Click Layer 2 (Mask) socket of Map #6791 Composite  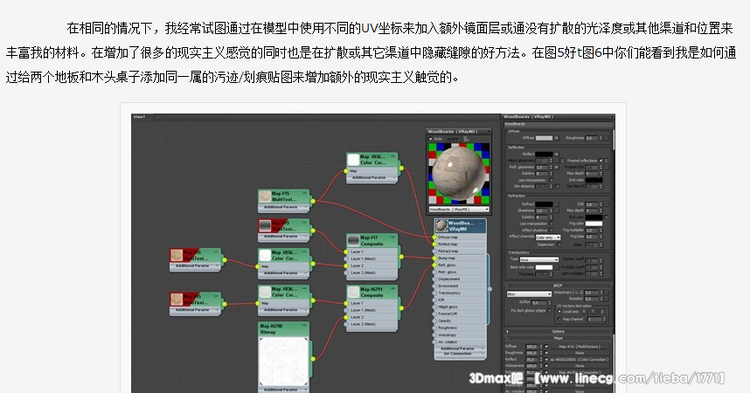[x=346, y=324]
